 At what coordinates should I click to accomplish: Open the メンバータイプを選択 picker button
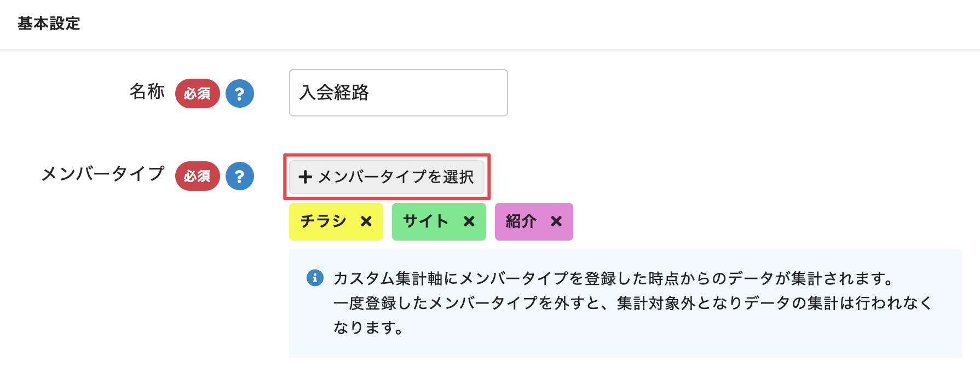pyautogui.click(x=387, y=177)
